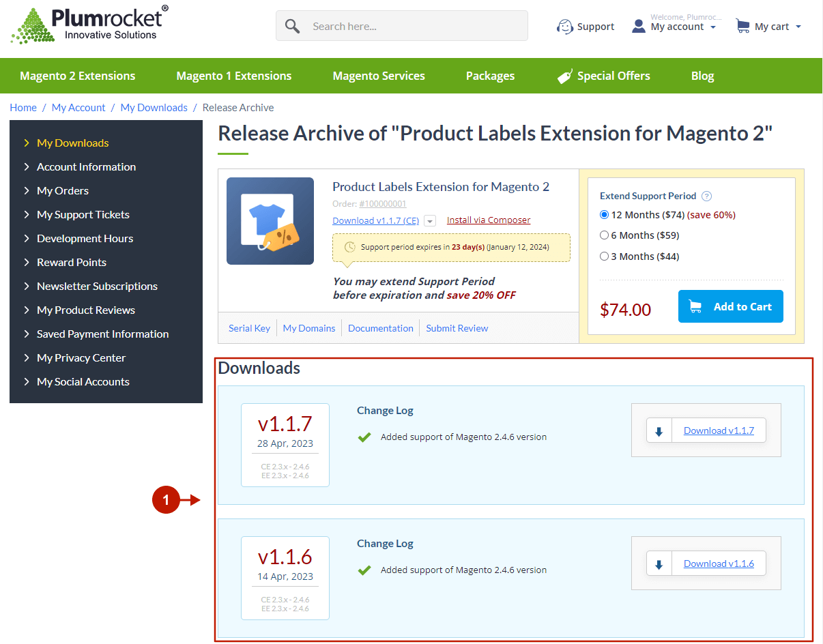Open the My Domains tab
This screenshot has width=823, height=644.
[309, 328]
